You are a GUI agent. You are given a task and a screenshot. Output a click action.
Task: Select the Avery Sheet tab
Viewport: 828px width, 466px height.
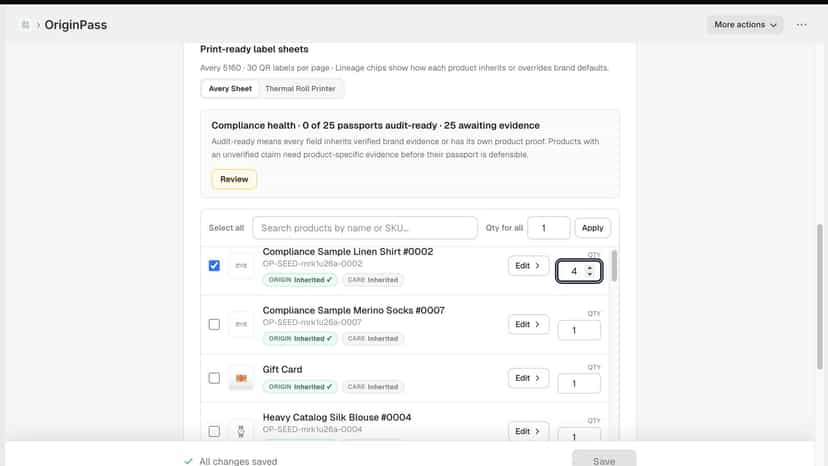pos(230,89)
